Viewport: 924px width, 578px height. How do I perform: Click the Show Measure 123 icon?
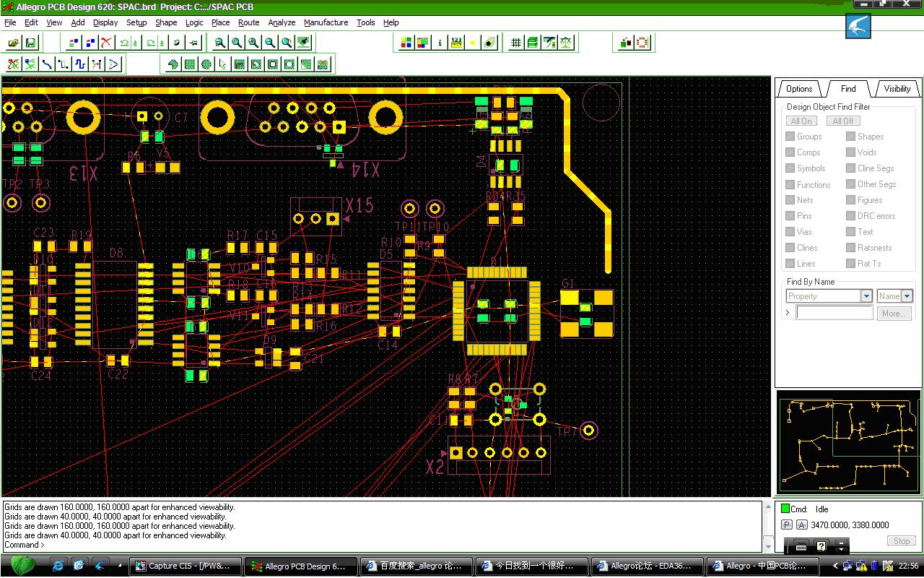456,43
